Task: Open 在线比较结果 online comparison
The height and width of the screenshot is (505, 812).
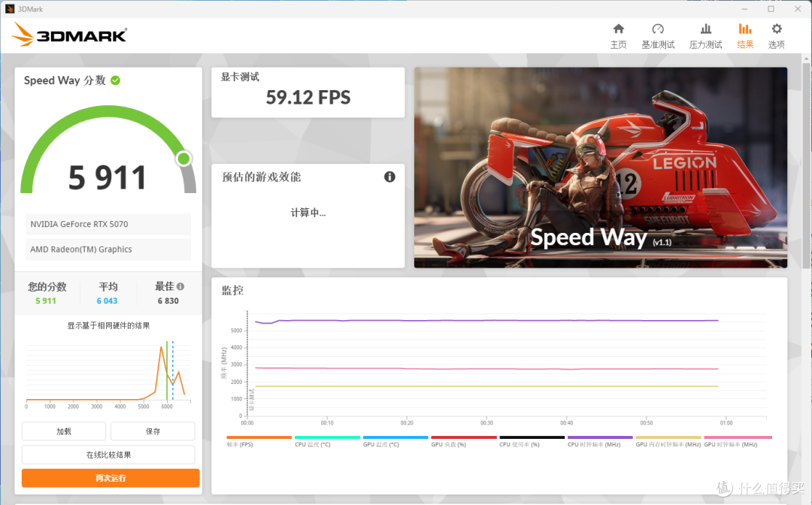Action: tap(108, 455)
